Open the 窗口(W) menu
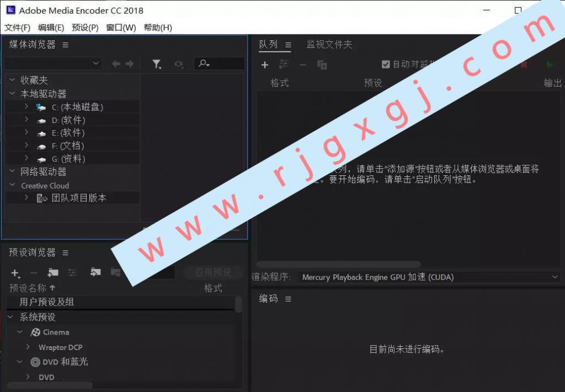 [x=121, y=28]
